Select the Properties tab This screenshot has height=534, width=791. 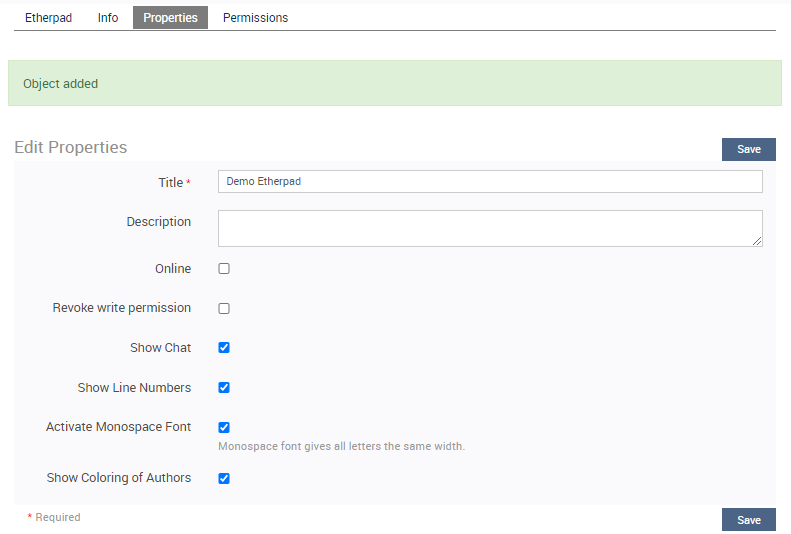pyautogui.click(x=171, y=18)
